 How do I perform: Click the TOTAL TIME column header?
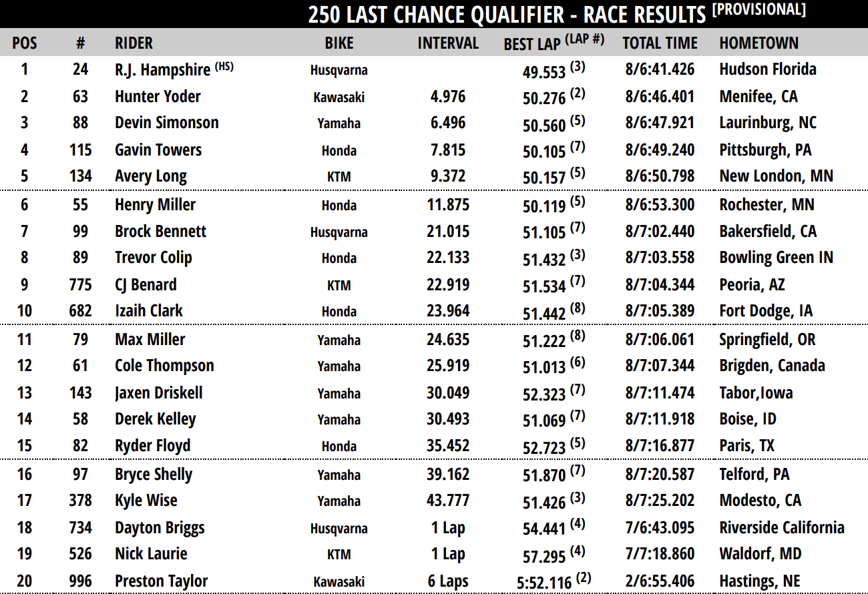pos(660,43)
